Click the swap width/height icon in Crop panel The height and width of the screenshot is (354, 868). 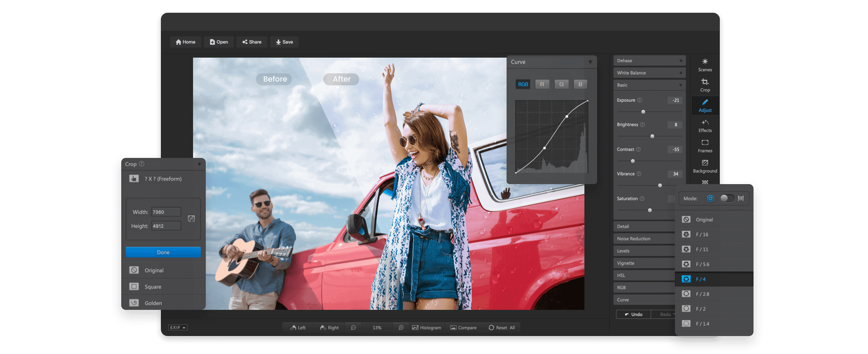(192, 219)
